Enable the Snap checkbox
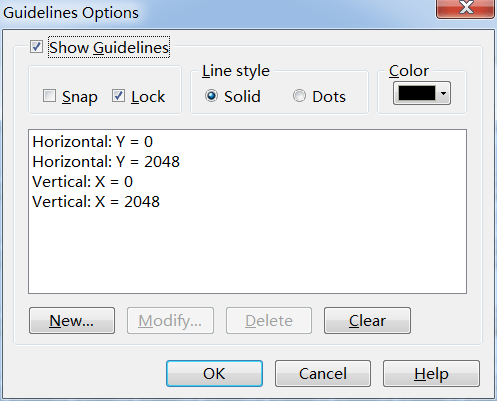 pos(49,96)
